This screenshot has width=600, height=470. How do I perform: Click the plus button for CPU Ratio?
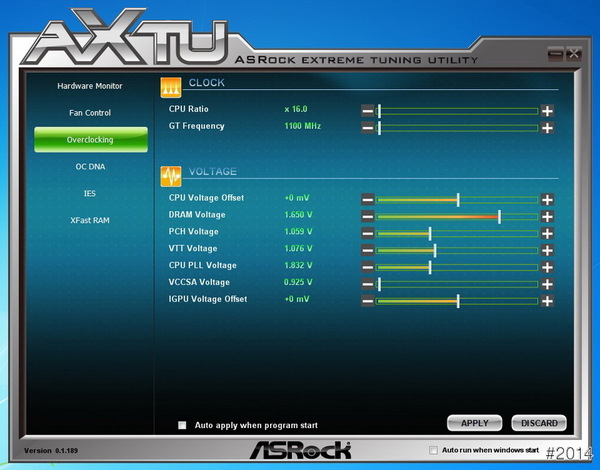pyautogui.click(x=547, y=110)
